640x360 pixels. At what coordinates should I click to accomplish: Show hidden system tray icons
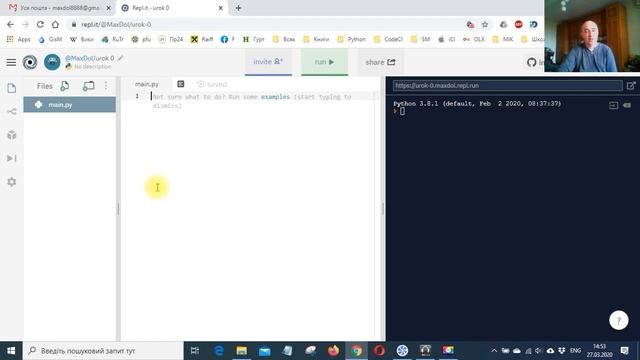pyautogui.click(x=494, y=351)
